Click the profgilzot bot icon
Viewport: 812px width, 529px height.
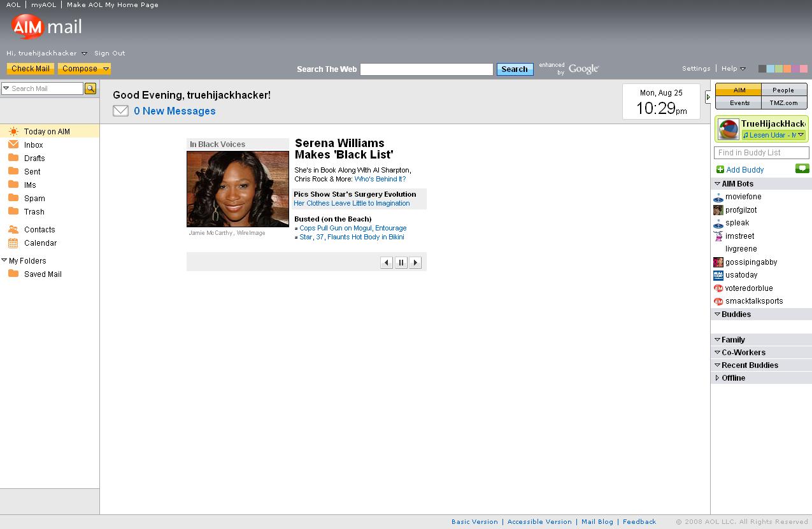718,210
